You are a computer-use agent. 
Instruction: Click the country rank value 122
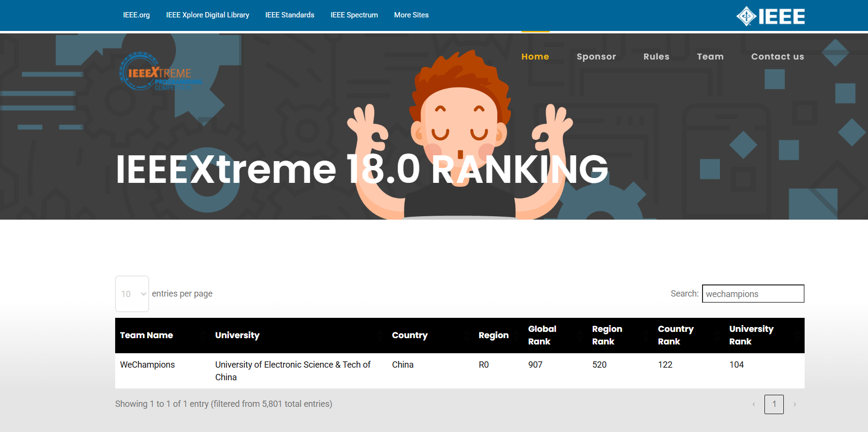(665, 365)
